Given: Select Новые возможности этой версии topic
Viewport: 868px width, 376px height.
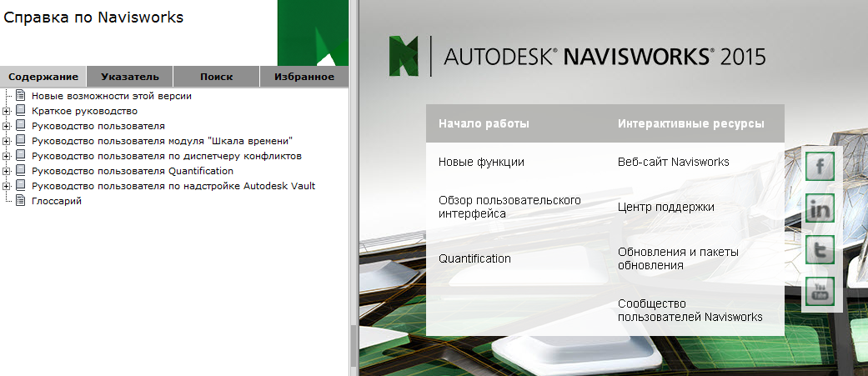Looking at the screenshot, I should (111, 96).
